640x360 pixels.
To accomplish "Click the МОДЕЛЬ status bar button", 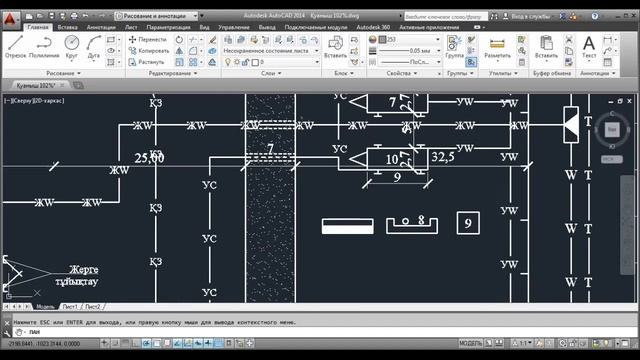I will click(x=470, y=344).
